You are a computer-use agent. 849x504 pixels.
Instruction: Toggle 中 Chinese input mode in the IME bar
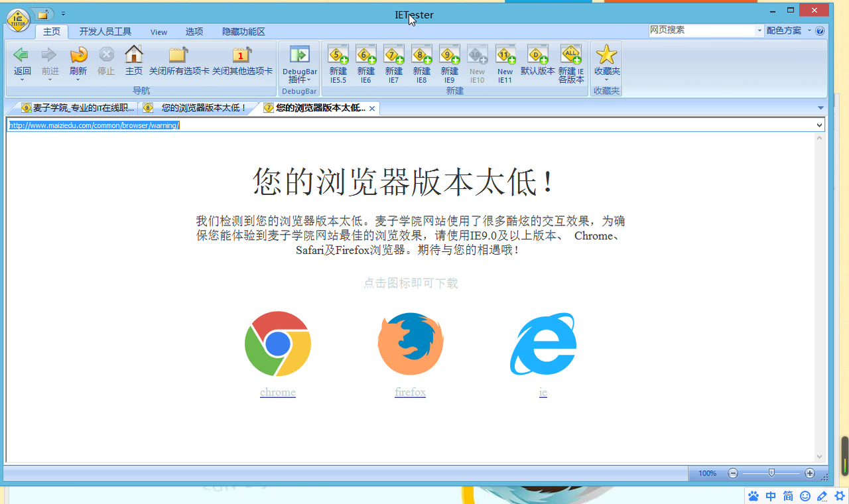[x=771, y=496]
